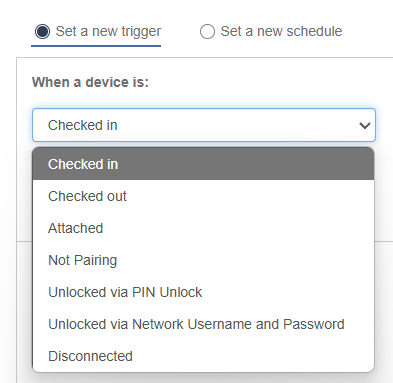Select the "Set a new trigger" radio button

tap(42, 32)
